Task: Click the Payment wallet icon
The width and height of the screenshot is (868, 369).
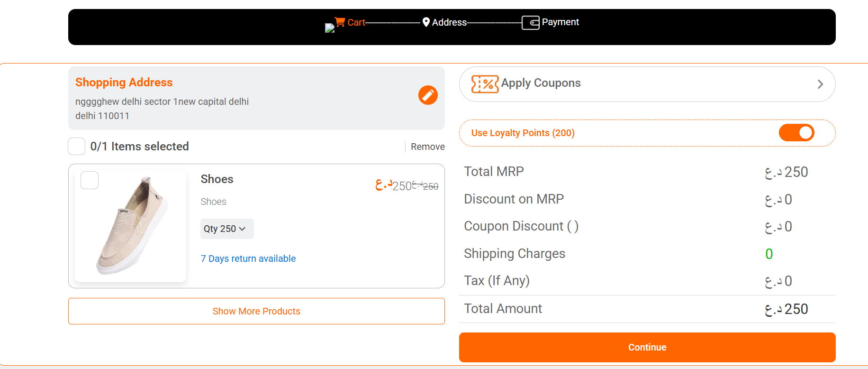Action: [x=530, y=23]
